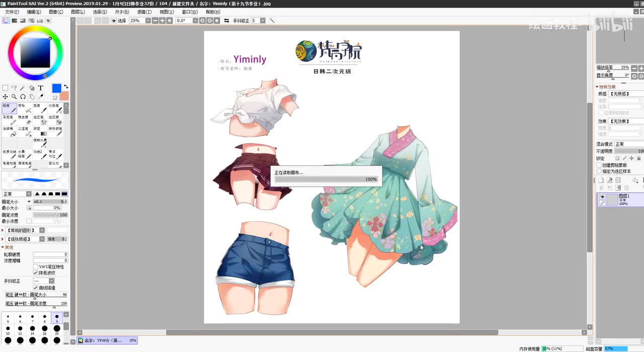Image resolution: width=644 pixels, height=352 pixels.
Task: Click the background salmon color swatch
Action: point(64,96)
